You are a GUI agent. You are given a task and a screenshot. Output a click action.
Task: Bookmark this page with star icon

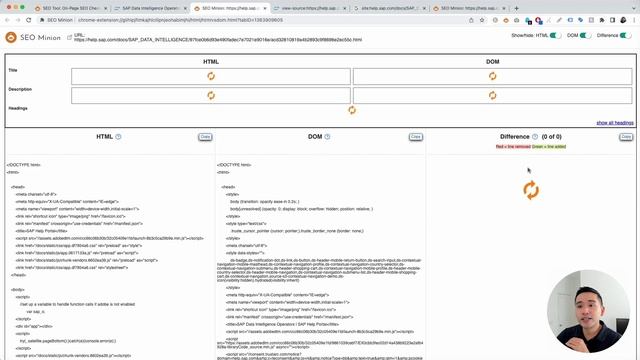pos(482,20)
